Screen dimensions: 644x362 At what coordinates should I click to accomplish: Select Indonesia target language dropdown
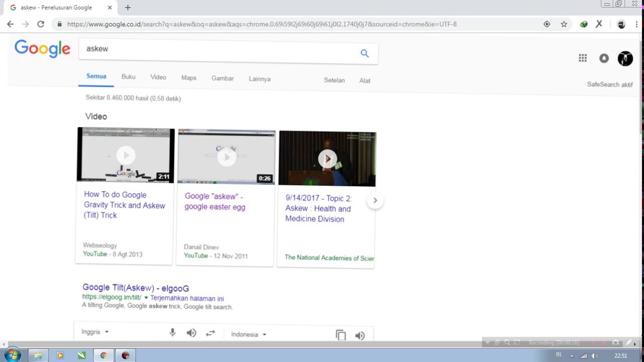(x=249, y=334)
